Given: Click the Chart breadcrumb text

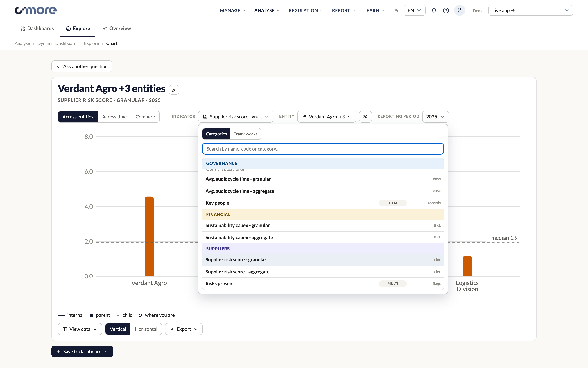Looking at the screenshot, I should tap(112, 43).
